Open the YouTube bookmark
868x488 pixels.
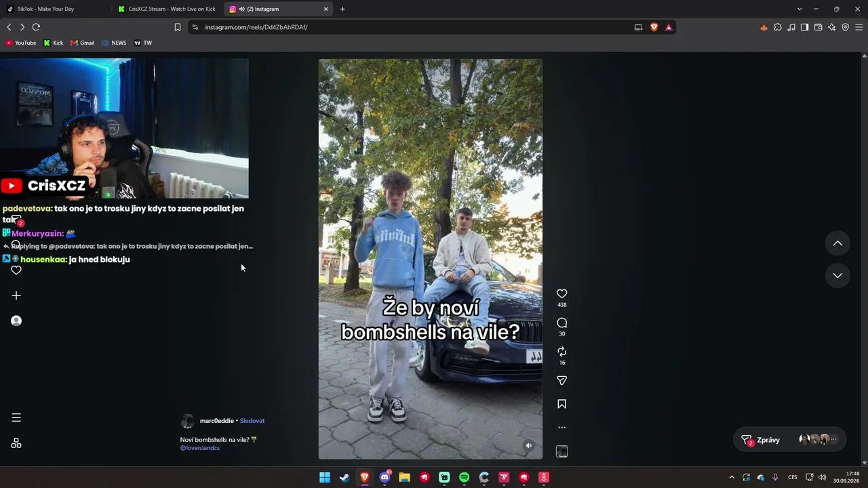(x=21, y=43)
